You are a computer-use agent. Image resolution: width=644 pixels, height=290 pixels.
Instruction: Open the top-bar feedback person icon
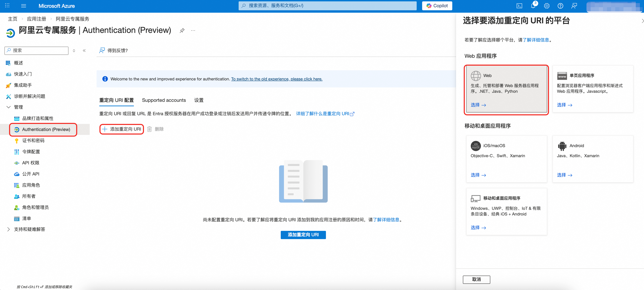(574, 6)
